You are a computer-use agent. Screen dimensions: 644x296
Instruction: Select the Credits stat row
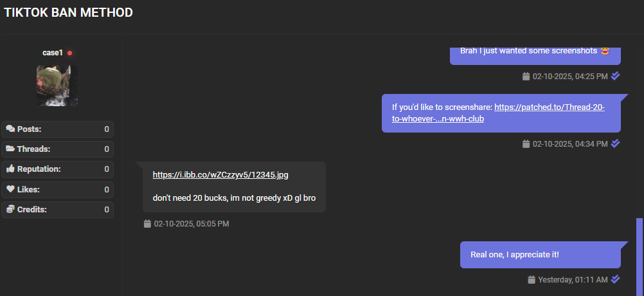(x=57, y=210)
